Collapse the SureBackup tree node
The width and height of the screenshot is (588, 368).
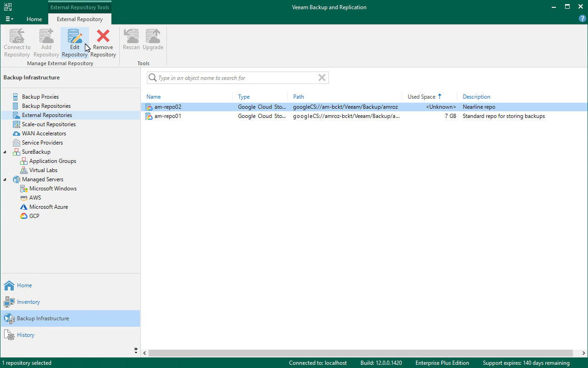[x=5, y=152]
